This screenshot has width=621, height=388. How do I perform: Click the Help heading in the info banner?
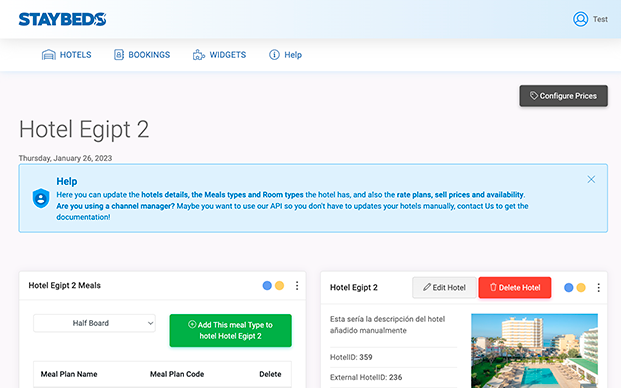67,181
